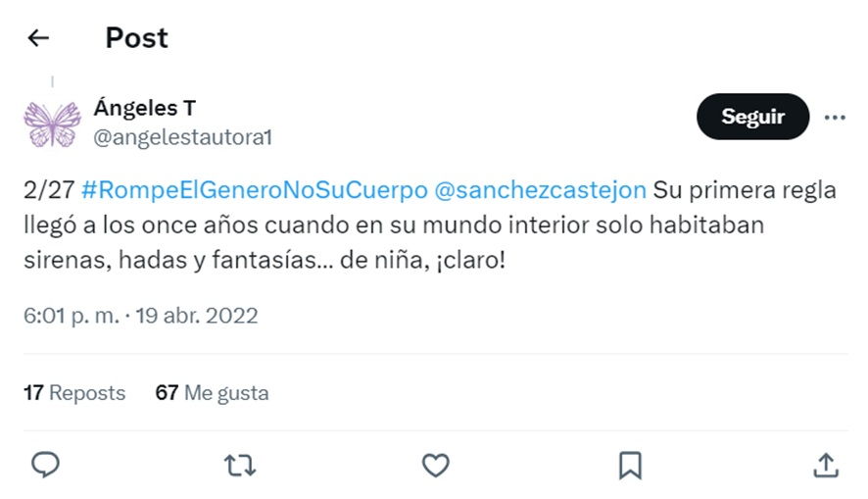Click the Post header title
The image size is (868, 499).
click(137, 37)
